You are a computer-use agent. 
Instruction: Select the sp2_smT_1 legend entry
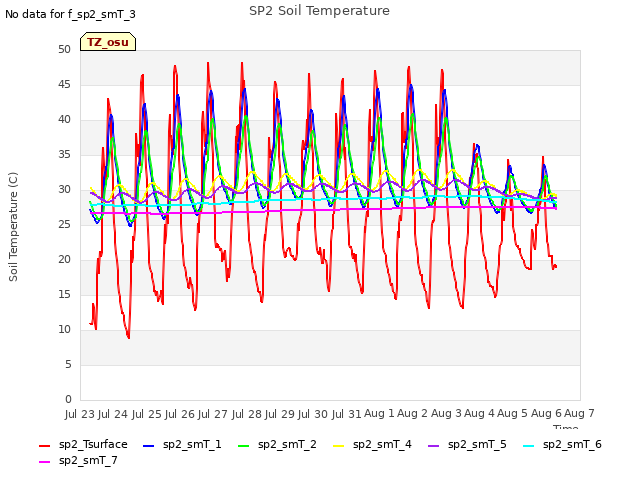coord(192,444)
